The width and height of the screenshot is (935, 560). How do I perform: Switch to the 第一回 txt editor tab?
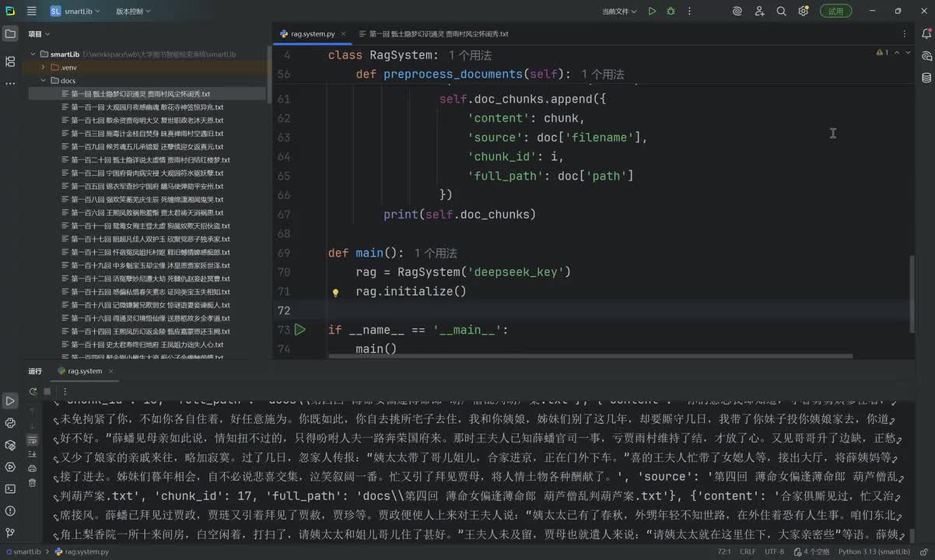(x=433, y=34)
